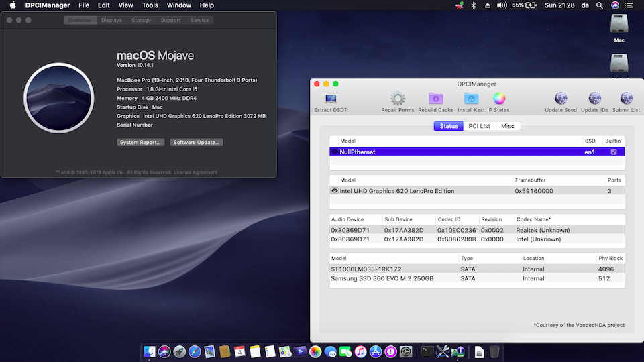Open the Trash in the dock
The image size is (644, 362).
(494, 352)
